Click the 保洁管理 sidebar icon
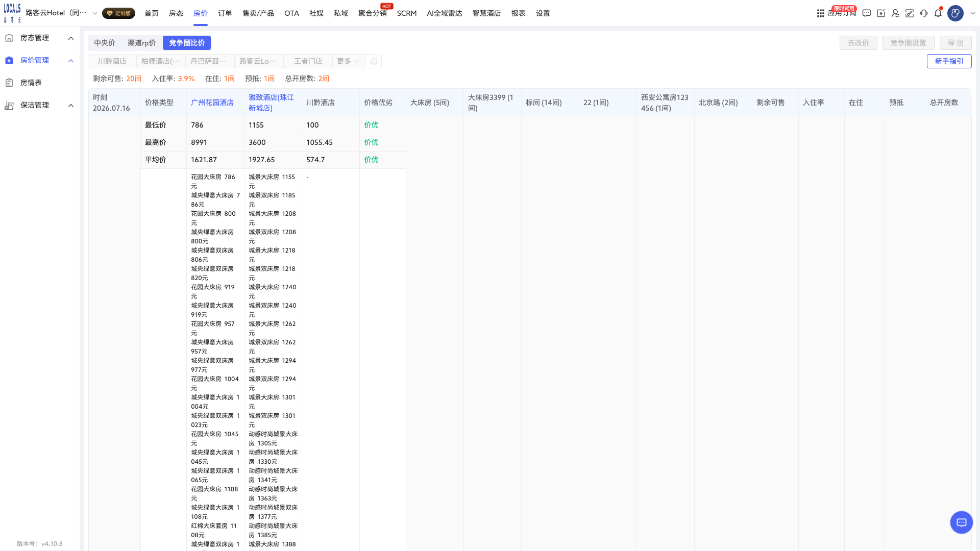 (x=9, y=105)
